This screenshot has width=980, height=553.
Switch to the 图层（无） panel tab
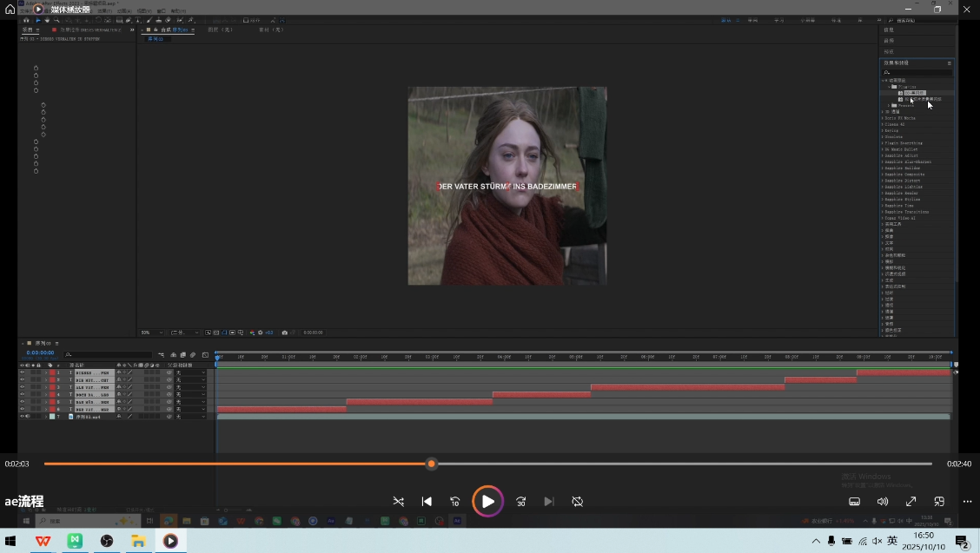click(x=221, y=30)
